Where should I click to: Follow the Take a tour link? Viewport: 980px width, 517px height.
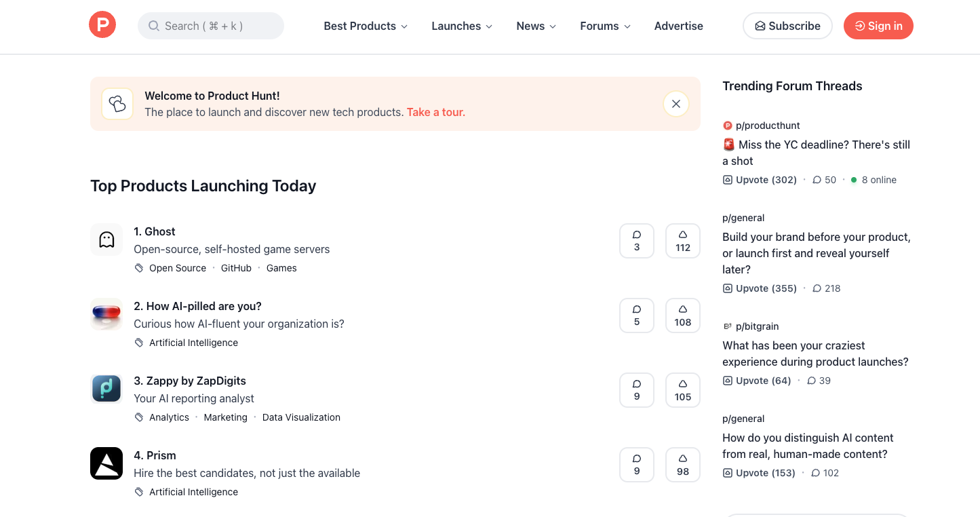pos(436,112)
